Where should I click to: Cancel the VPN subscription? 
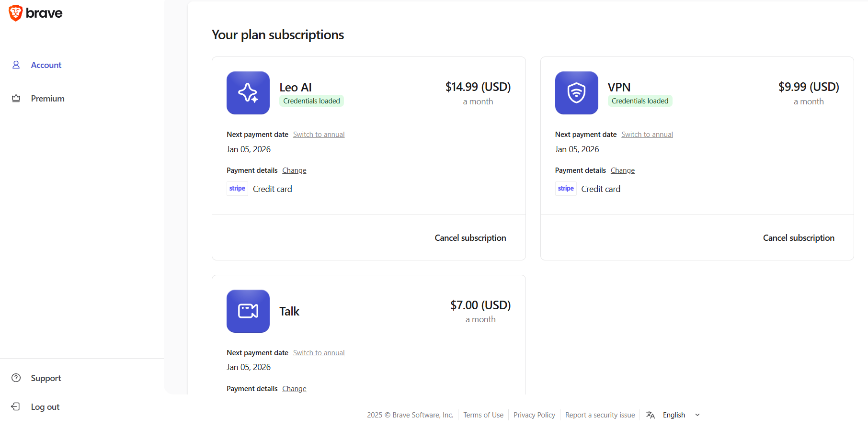[798, 238]
